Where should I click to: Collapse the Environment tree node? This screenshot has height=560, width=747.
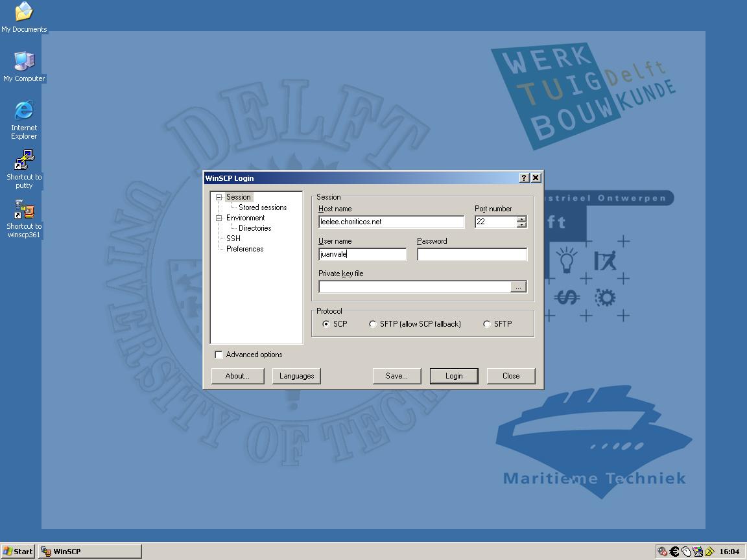click(x=219, y=218)
